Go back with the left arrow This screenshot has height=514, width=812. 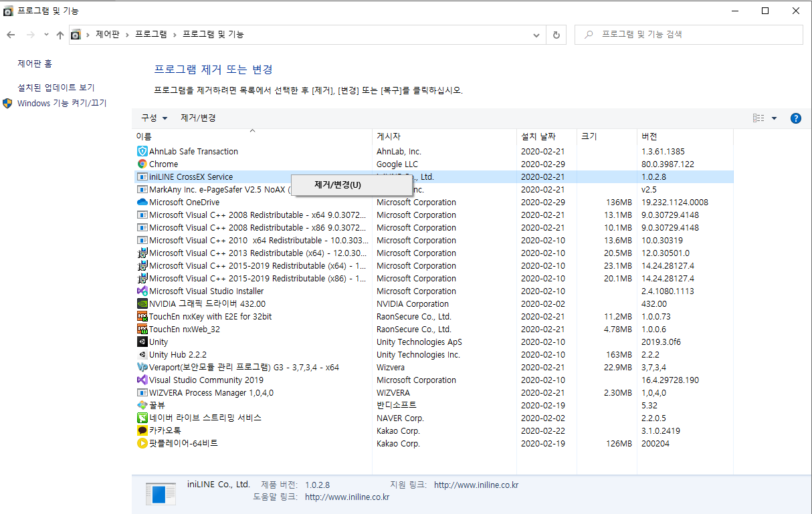(x=11, y=35)
